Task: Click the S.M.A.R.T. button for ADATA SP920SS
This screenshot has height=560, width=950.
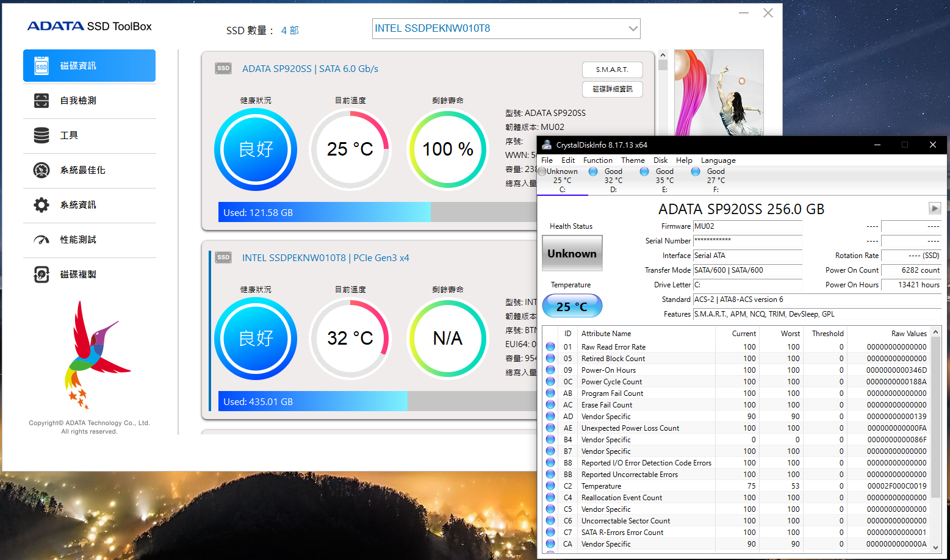Action: click(612, 70)
